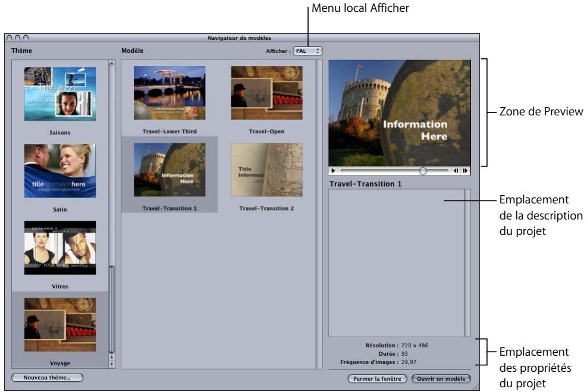Viewport: 587px width, 392px height.
Task: Select the Saisons theme thumbnail
Action: 60,94
